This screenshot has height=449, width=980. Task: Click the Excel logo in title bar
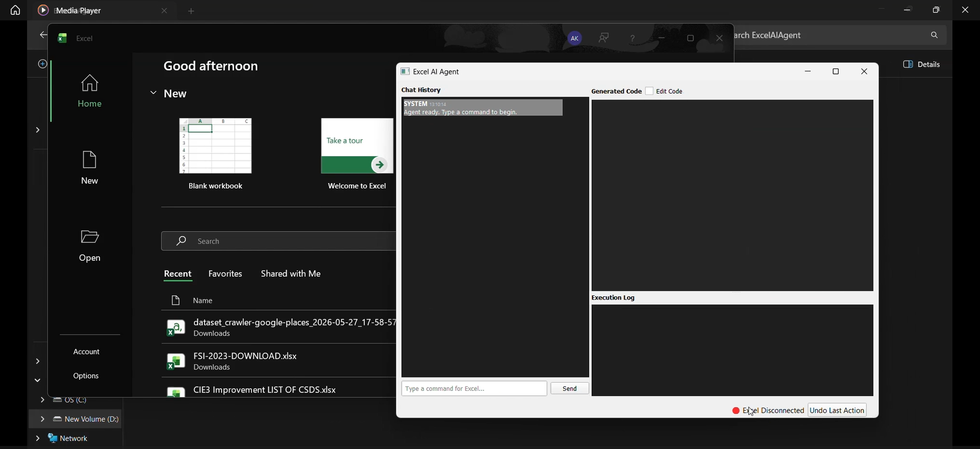pyautogui.click(x=62, y=38)
